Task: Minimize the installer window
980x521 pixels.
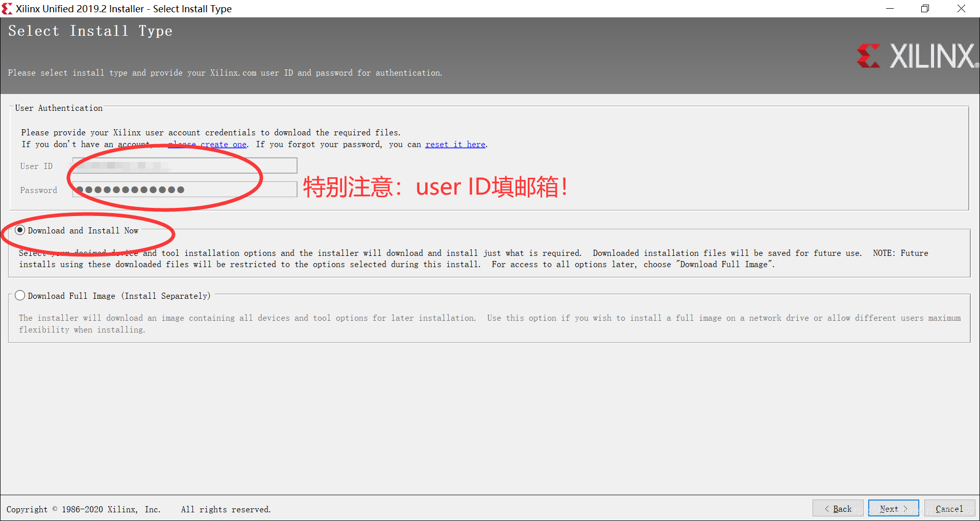Action: click(x=890, y=9)
